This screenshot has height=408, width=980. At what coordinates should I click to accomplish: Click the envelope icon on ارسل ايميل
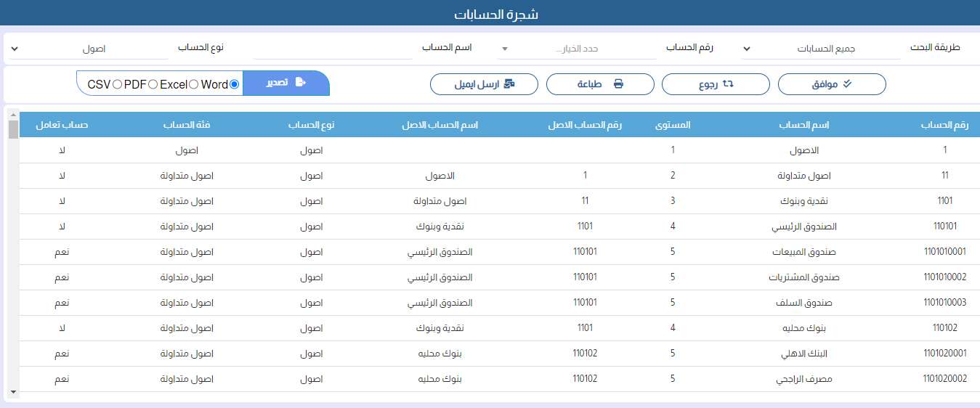tap(510, 84)
